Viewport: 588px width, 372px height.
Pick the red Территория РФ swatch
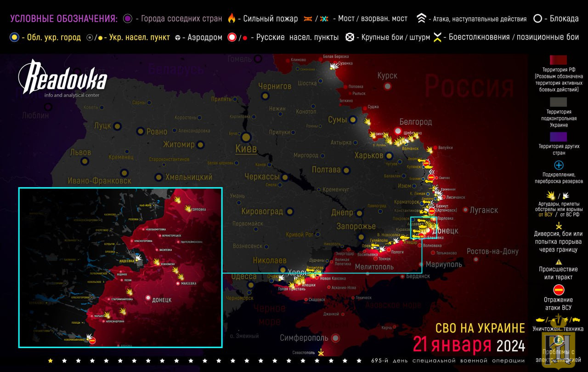[x=559, y=60]
